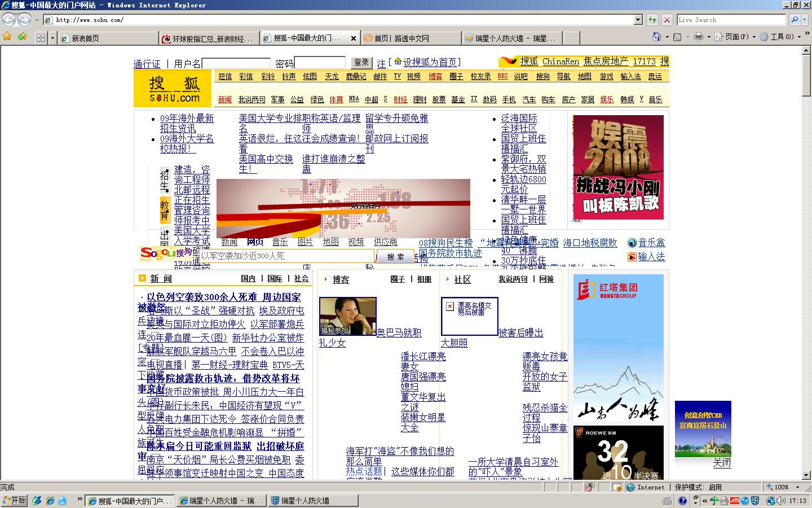The height and width of the screenshot is (508, 812).
Task: Click the 登录 login button
Action: (361, 63)
